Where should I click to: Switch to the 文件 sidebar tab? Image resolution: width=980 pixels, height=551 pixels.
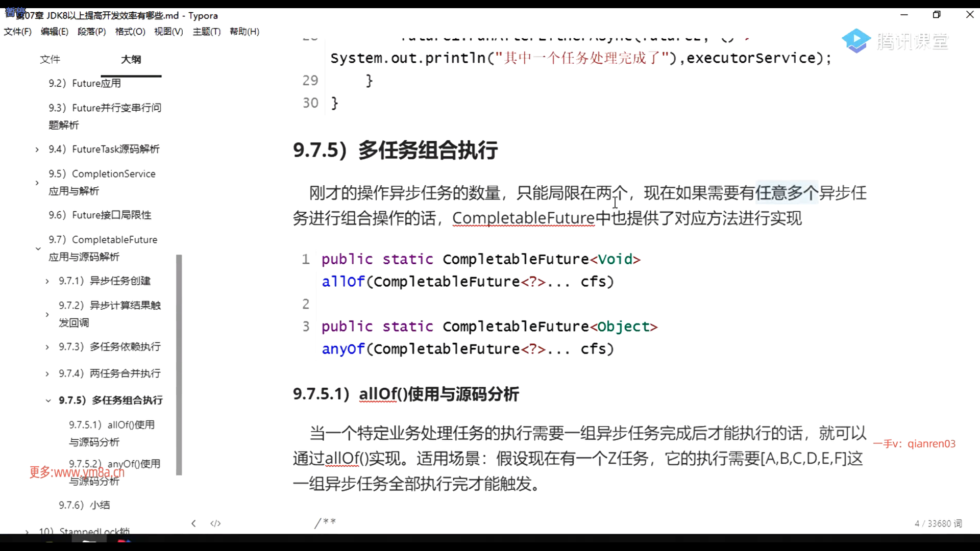(50, 59)
